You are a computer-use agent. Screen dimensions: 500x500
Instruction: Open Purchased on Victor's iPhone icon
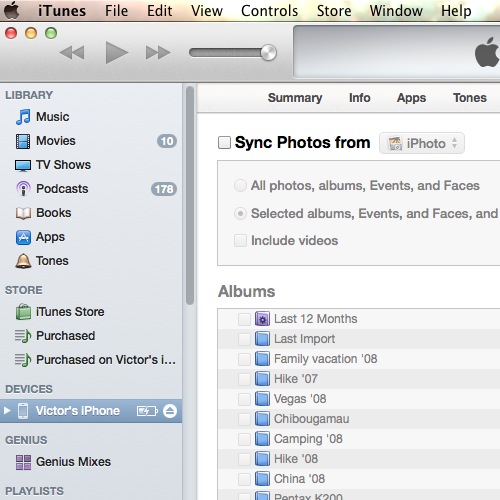(23, 360)
